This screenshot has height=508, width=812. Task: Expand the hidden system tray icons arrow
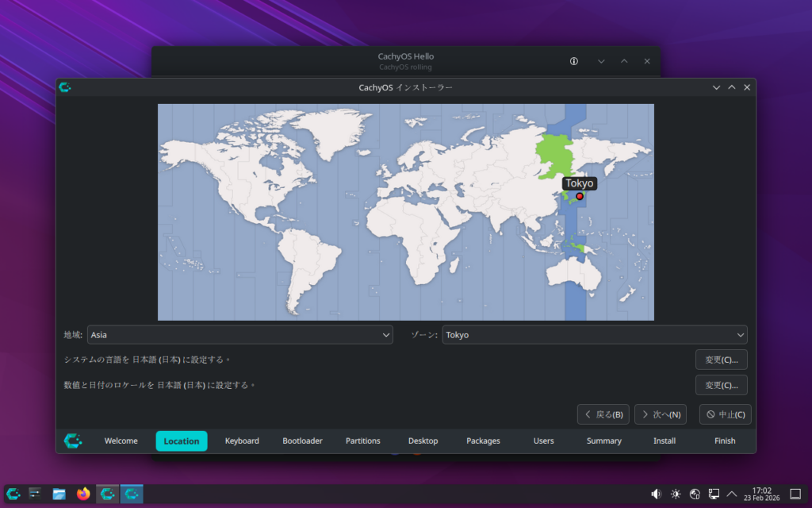tap(732, 494)
